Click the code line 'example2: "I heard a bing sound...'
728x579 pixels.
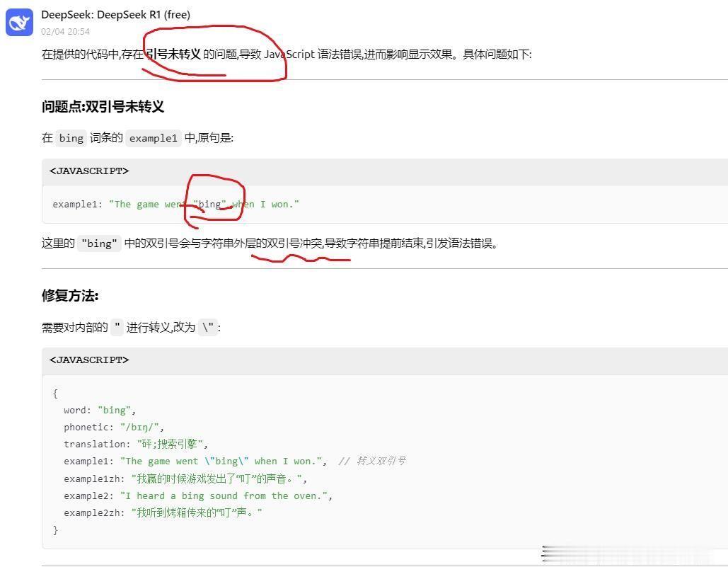point(198,495)
